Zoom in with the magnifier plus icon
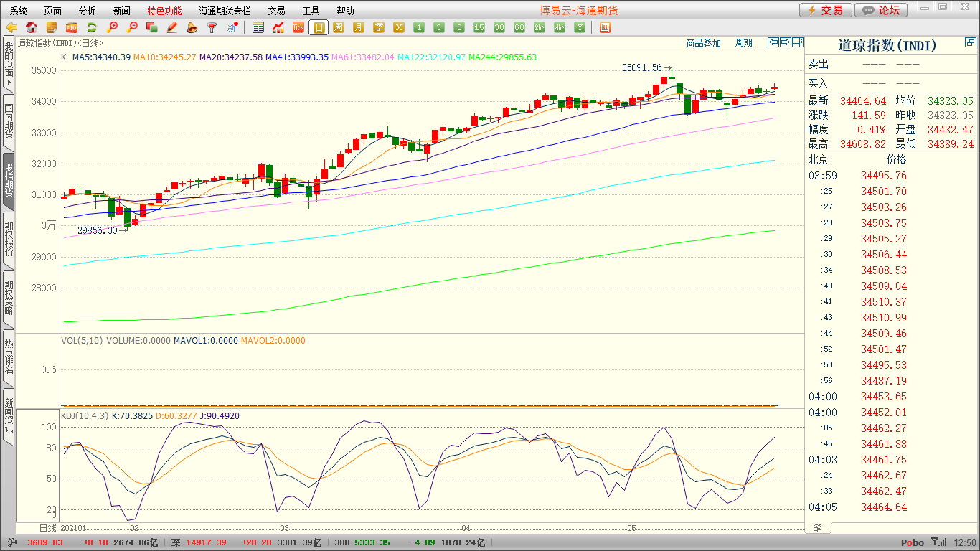 click(112, 27)
